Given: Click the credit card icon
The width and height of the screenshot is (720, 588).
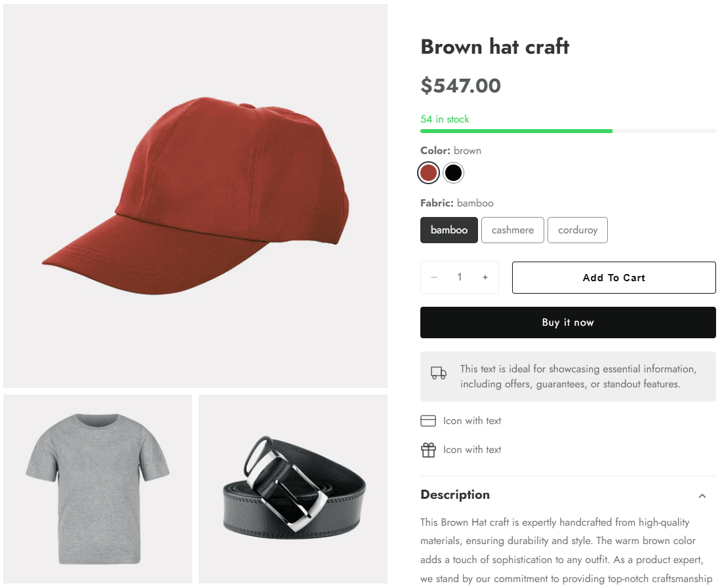Looking at the screenshot, I should point(428,421).
